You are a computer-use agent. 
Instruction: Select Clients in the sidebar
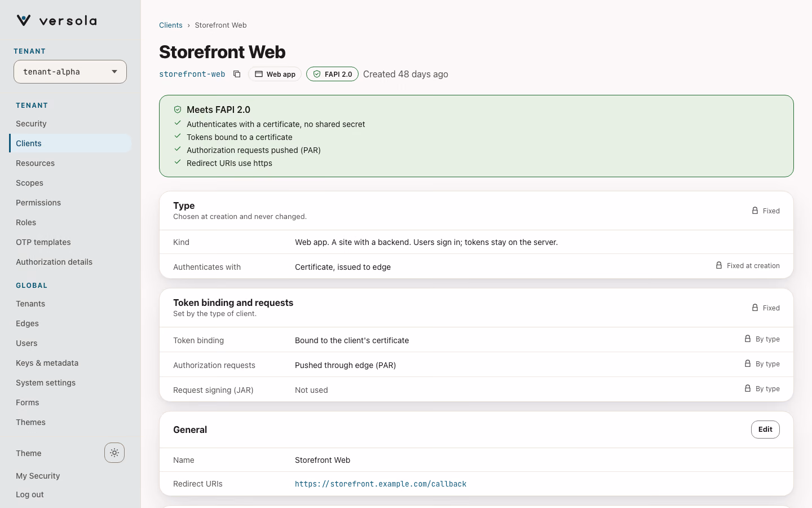tap(70, 143)
